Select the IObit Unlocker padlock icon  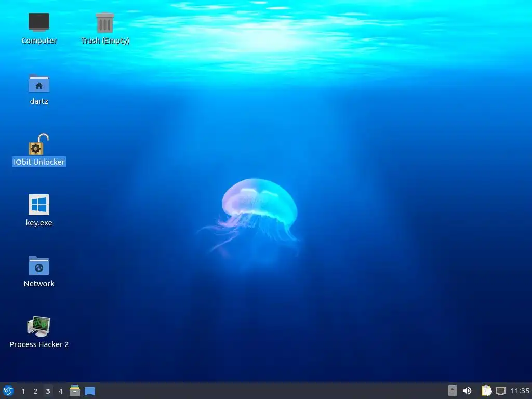pos(38,144)
